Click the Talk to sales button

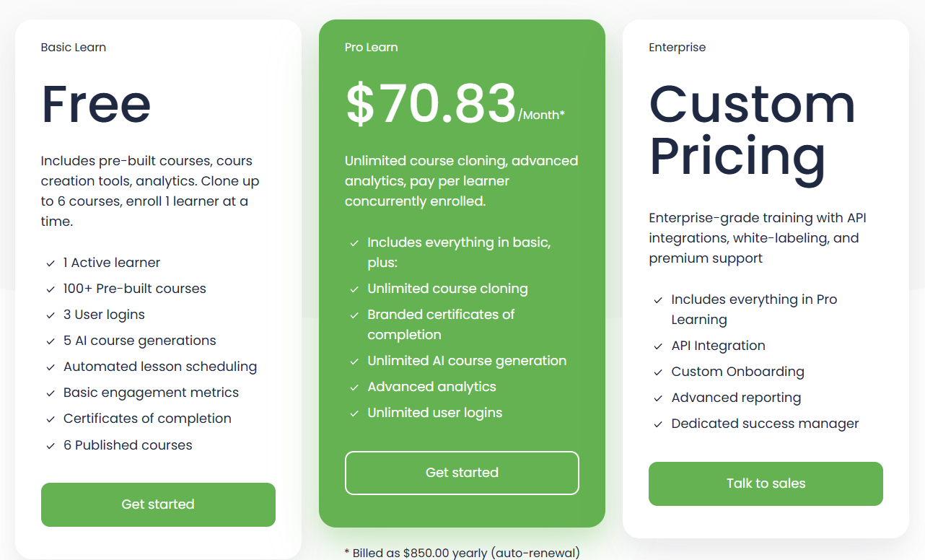[x=766, y=484]
